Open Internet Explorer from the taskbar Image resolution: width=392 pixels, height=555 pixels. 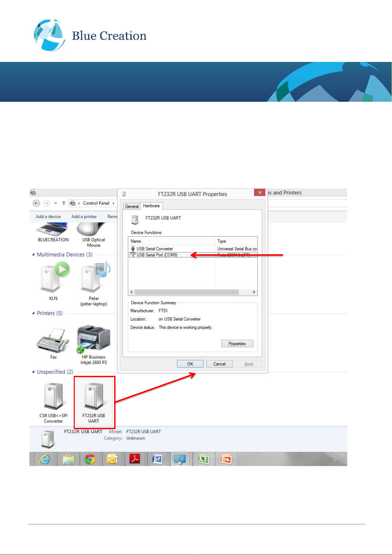pyautogui.click(x=45, y=459)
